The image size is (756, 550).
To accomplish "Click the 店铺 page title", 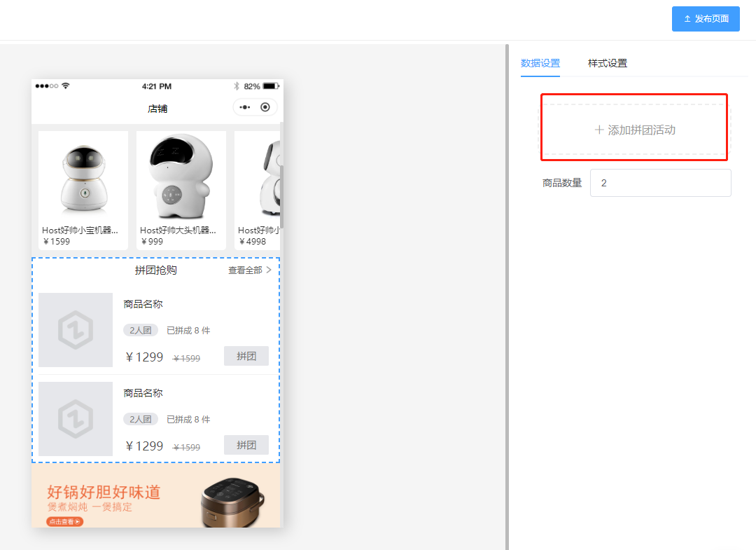I will click(x=157, y=109).
